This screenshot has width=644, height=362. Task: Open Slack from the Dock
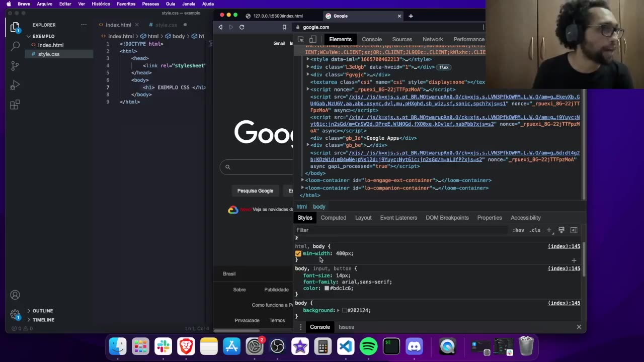(163, 346)
